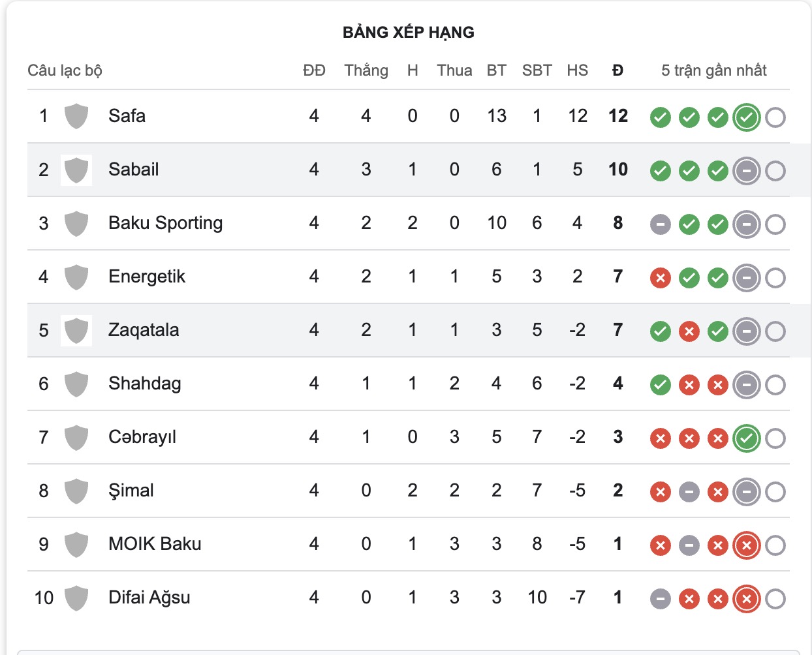This screenshot has height=655, width=812.
Task: Click Energetik's red loss form circle
Action: tap(660, 277)
